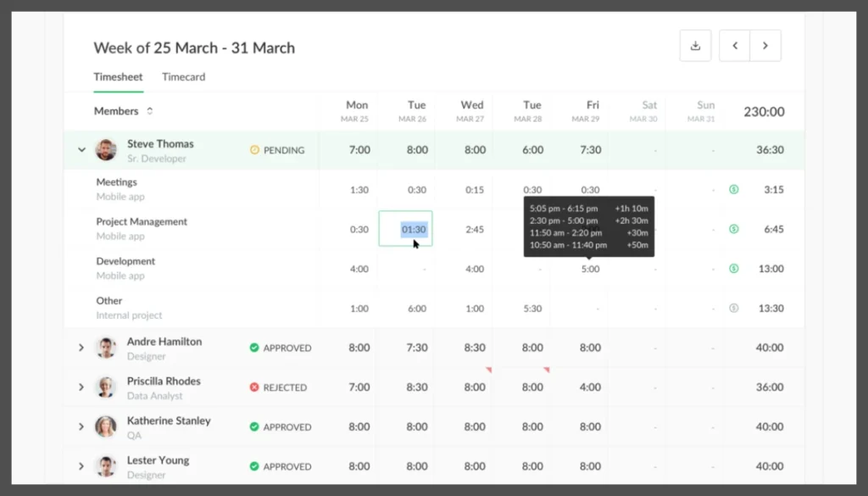This screenshot has height=496, width=868.
Task: Select Priscilla Rhodes name
Action: pyautogui.click(x=164, y=381)
